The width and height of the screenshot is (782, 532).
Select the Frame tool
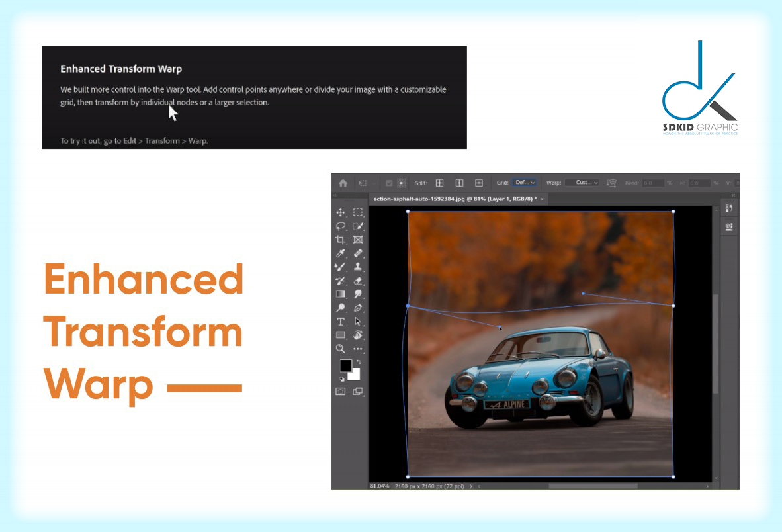tap(357, 240)
